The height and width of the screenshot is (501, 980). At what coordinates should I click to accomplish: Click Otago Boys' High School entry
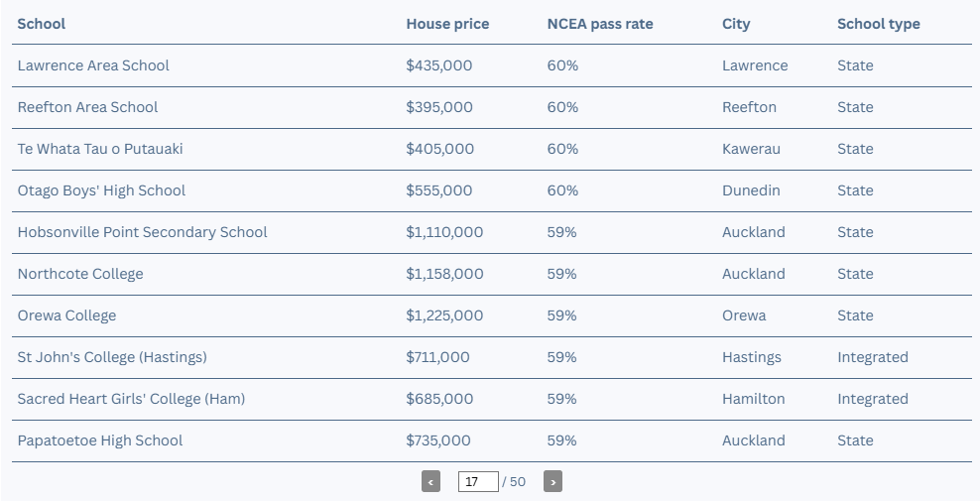[x=101, y=190]
